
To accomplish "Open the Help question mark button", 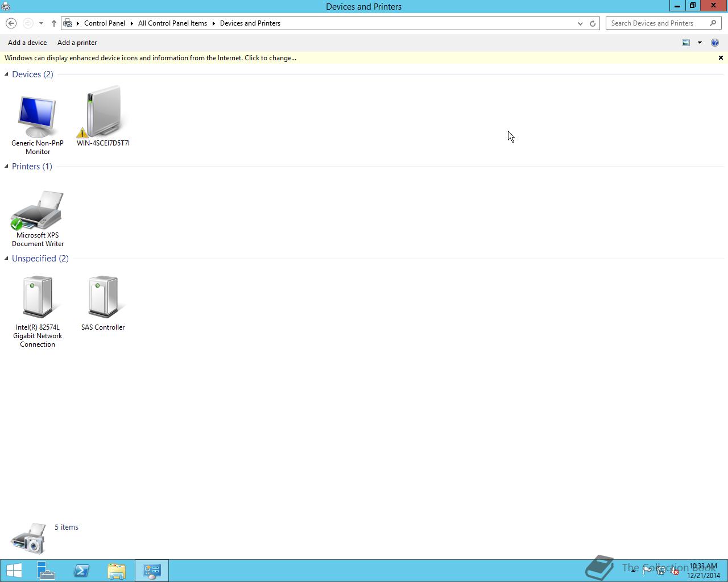I will 715,43.
